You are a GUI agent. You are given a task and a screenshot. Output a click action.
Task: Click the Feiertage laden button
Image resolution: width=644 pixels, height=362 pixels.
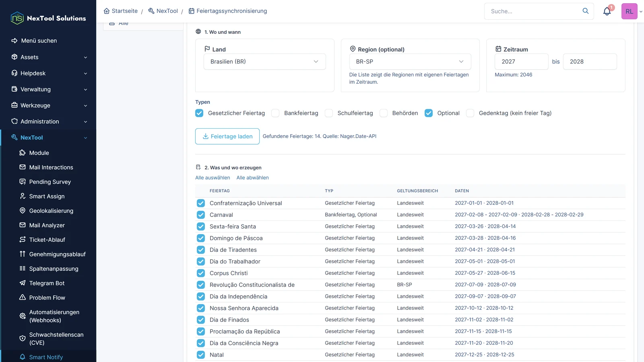tap(227, 136)
